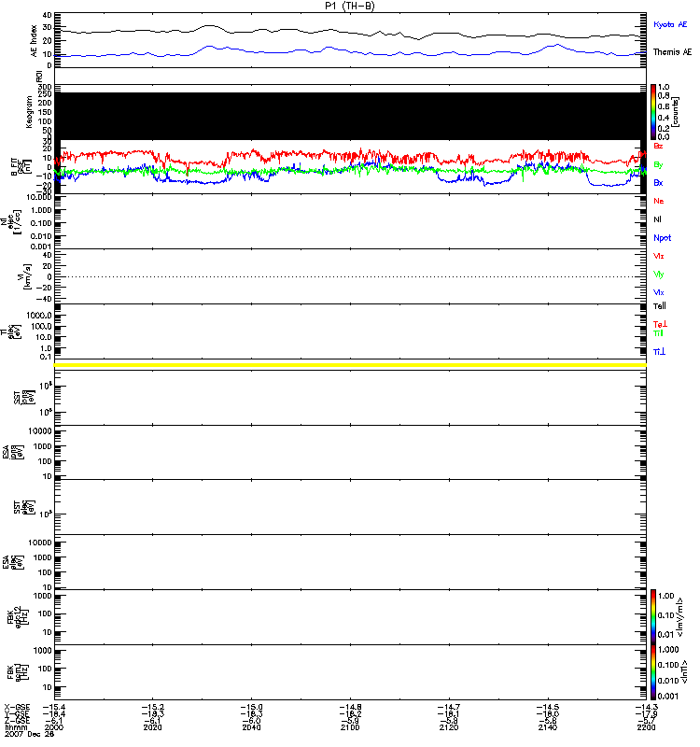Click the yellow horizontal bar below Ti panel

click(350, 365)
